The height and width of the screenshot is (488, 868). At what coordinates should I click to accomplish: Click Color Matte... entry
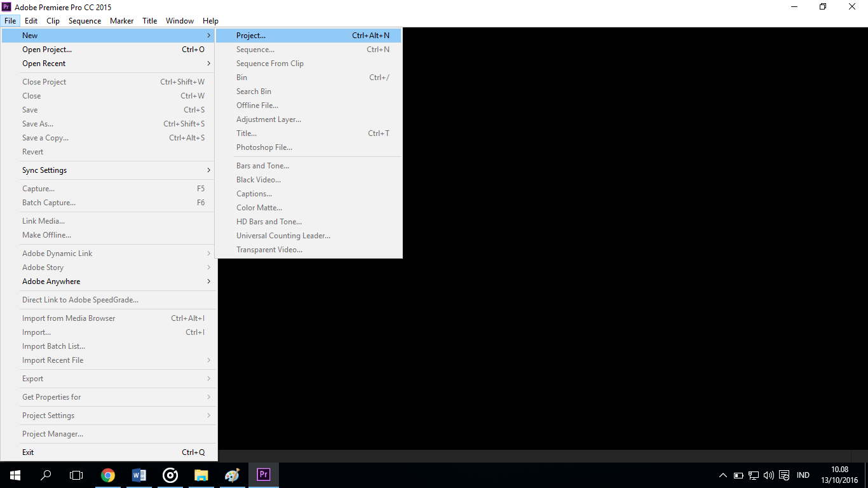(x=309, y=208)
